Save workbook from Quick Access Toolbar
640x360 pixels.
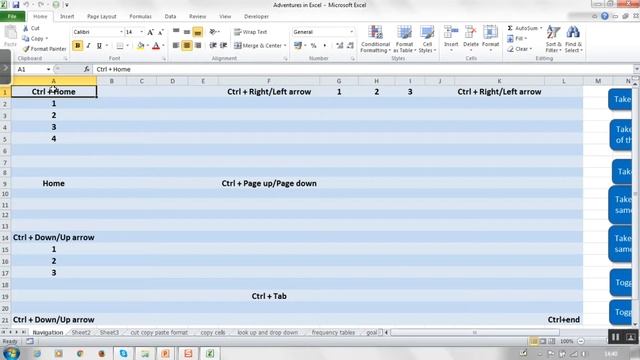click(x=16, y=5)
